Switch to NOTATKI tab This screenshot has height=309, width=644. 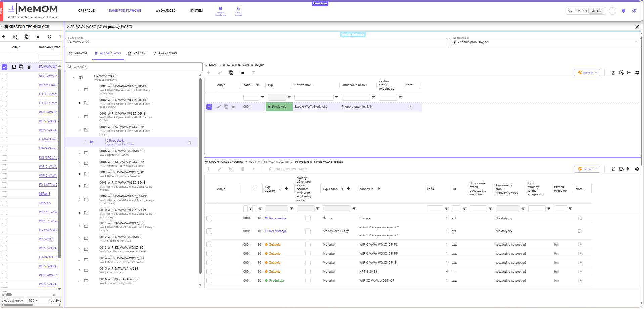coord(137,54)
